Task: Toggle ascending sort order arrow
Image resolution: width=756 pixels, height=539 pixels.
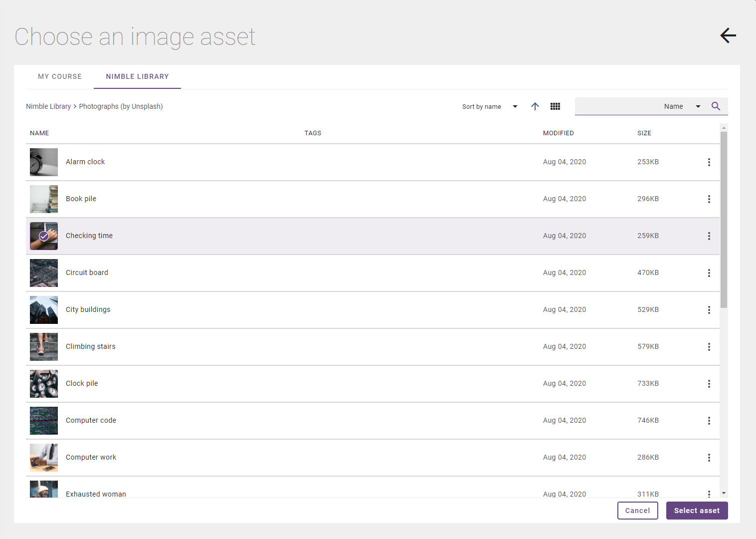Action: (x=535, y=106)
